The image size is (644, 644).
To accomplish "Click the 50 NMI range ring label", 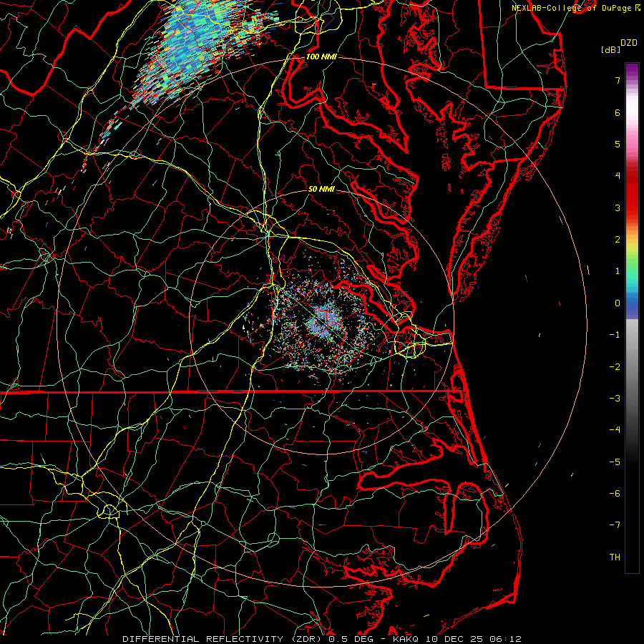I will point(321,189).
